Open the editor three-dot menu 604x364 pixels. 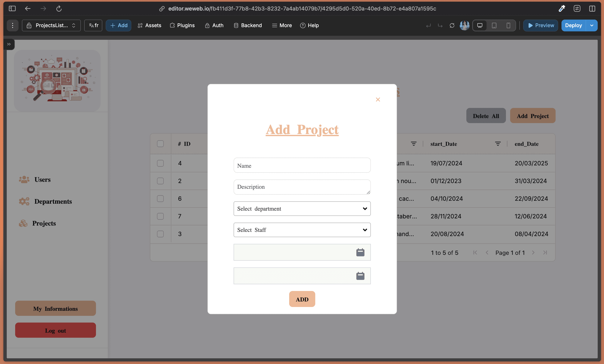click(x=12, y=25)
